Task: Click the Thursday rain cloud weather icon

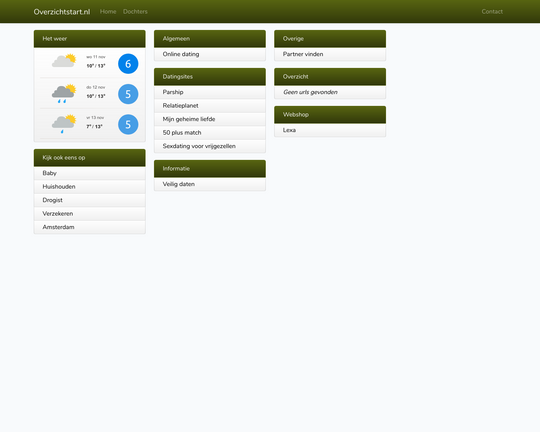Action: pos(64,93)
